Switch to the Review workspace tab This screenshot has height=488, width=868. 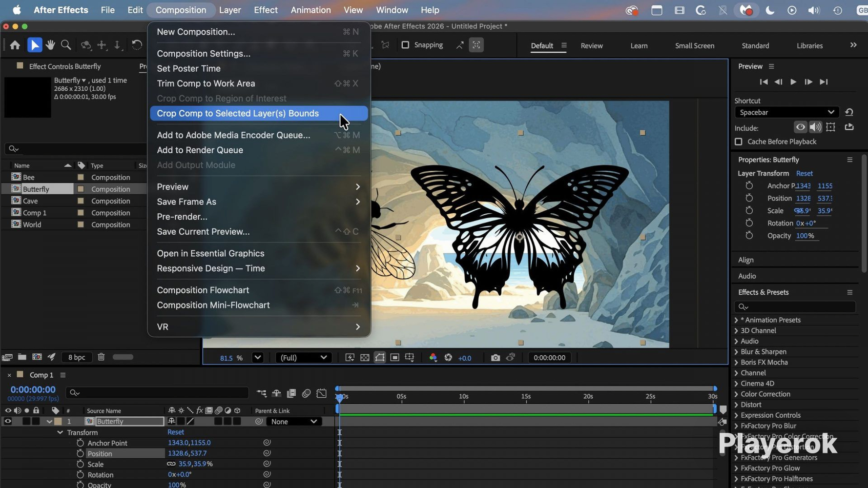(592, 45)
